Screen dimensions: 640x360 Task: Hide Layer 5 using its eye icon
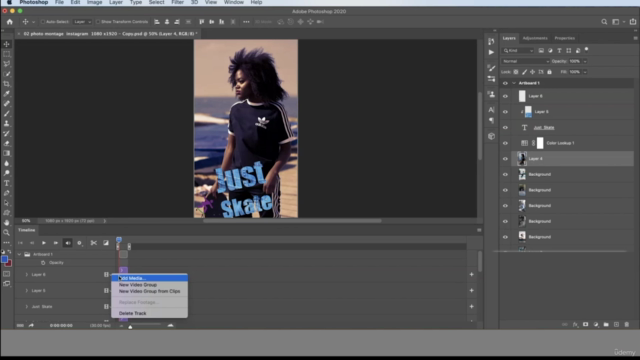coord(505,112)
